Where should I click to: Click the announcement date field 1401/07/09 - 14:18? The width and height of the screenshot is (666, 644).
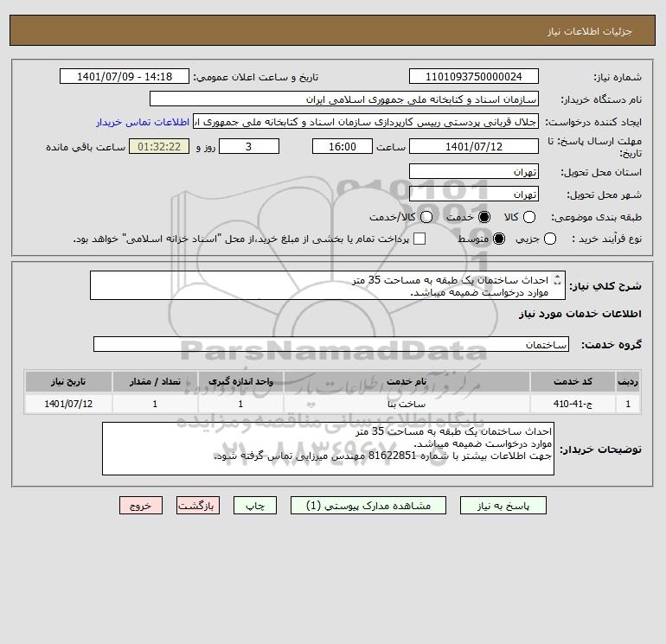tap(125, 76)
